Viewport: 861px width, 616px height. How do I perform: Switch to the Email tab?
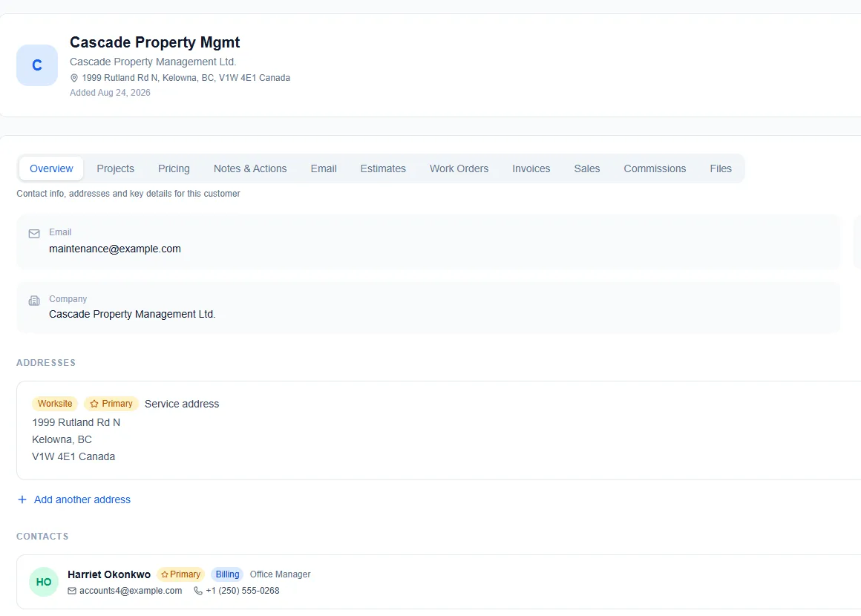324,168
